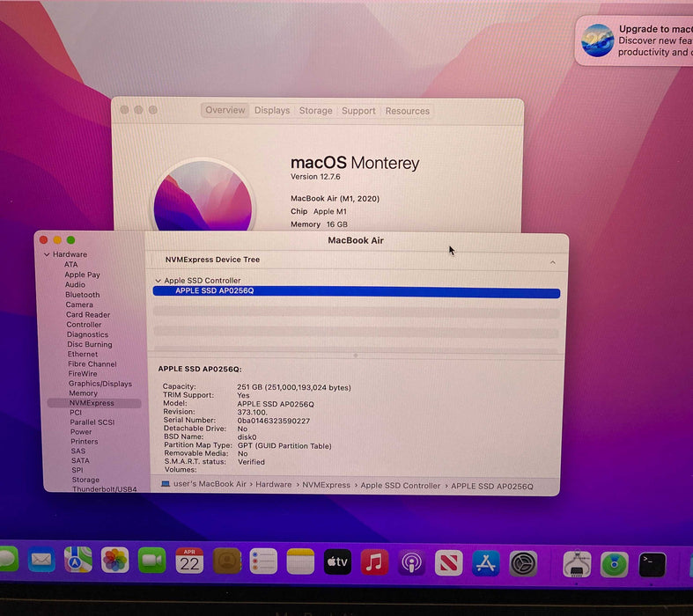Screen dimensions: 693x616
Task: Open Find My from the Dock
Action: [x=615, y=564]
